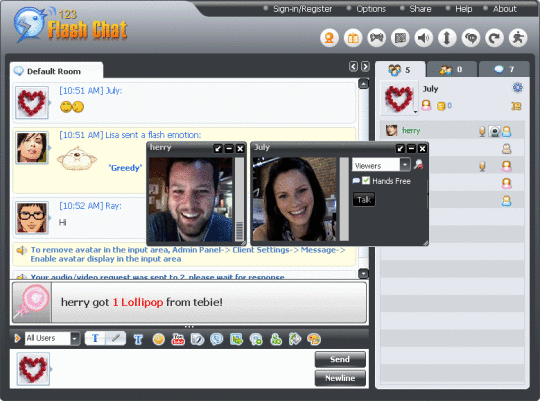Open the font style T icon
Viewport: 540px width, 401px height.
pyautogui.click(x=138, y=339)
